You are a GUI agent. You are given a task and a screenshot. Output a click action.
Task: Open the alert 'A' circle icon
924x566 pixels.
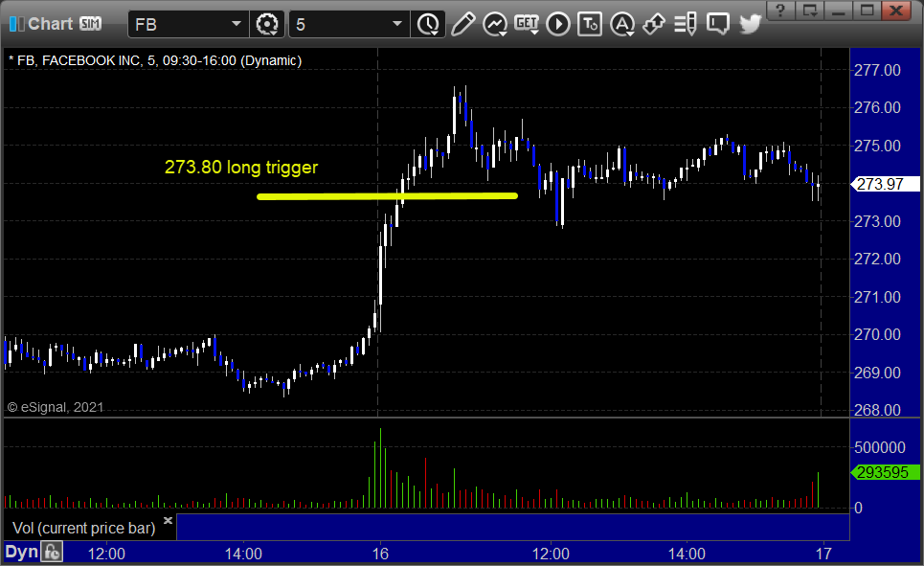click(x=622, y=24)
